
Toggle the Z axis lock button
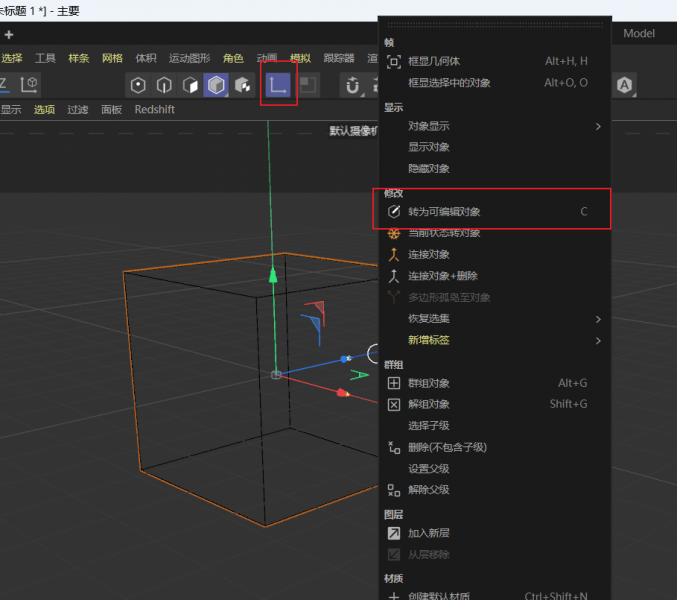[x=4, y=84]
